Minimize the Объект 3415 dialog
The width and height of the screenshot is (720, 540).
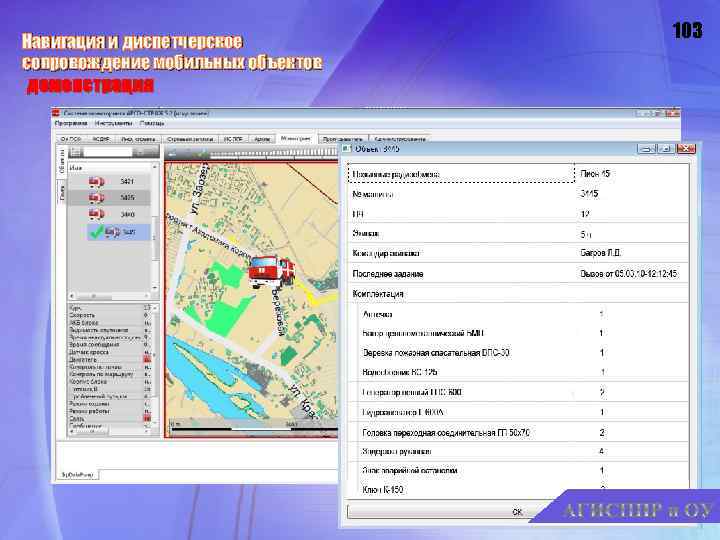(x=647, y=149)
